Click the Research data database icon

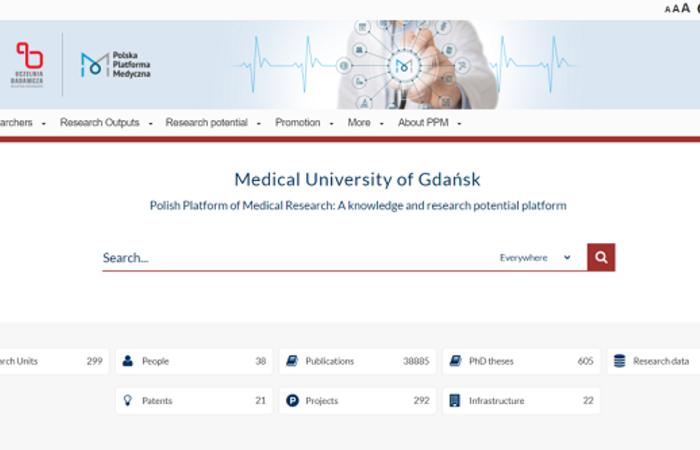click(620, 361)
